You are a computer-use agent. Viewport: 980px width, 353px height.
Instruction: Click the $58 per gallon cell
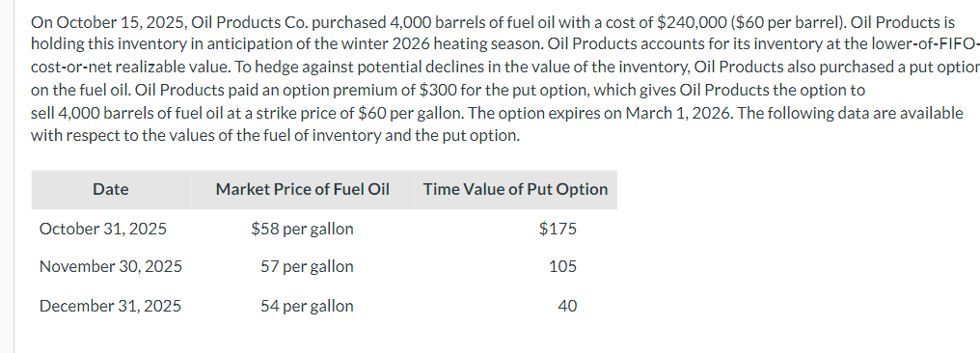(x=303, y=229)
